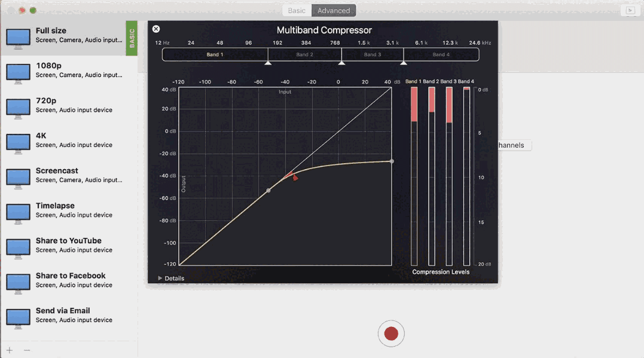The image size is (644, 358).
Task: Select the 4K preset
Action: tap(69, 143)
